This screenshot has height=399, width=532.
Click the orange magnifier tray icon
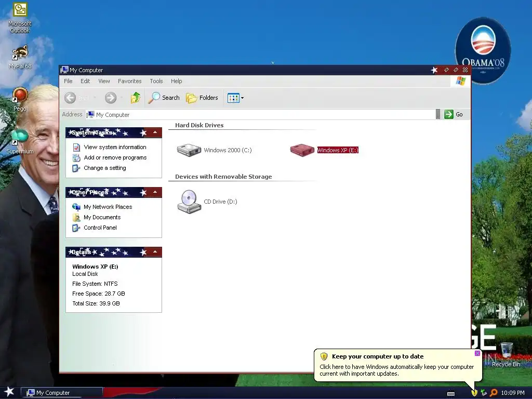(494, 393)
